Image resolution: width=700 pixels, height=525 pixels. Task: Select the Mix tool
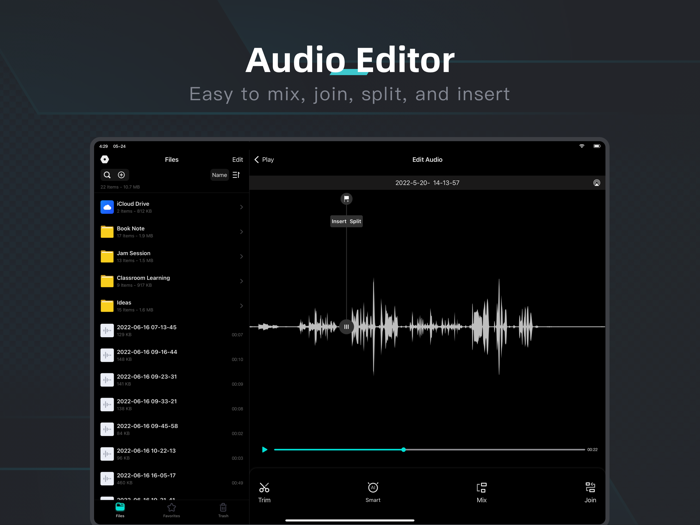click(481, 492)
